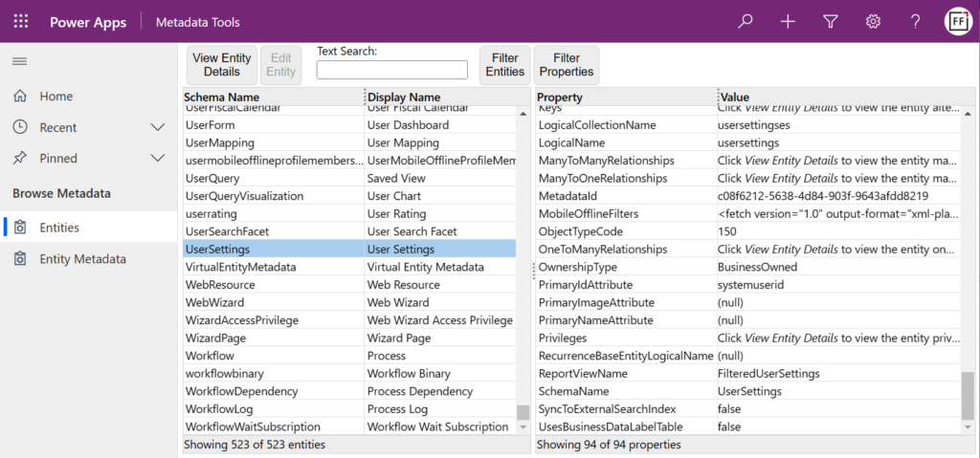The image size is (980, 458).
Task: Sort by Display Name column header
Action: coord(446,97)
